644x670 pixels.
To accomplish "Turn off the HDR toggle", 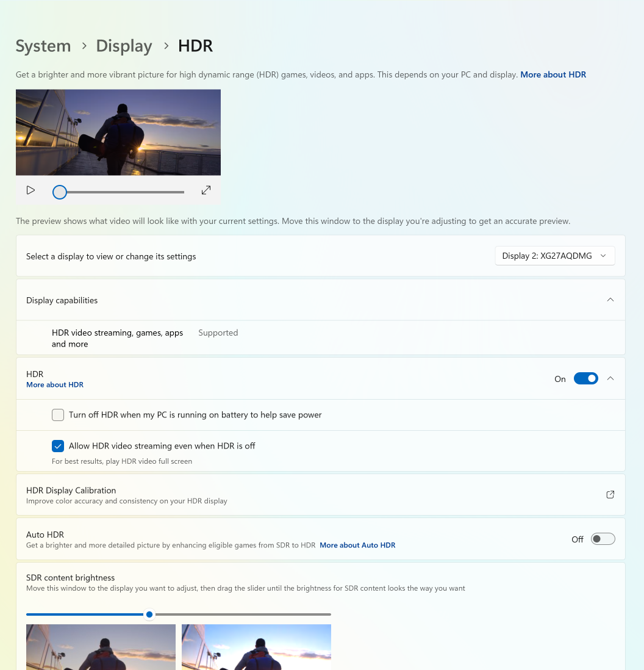I will click(x=585, y=378).
